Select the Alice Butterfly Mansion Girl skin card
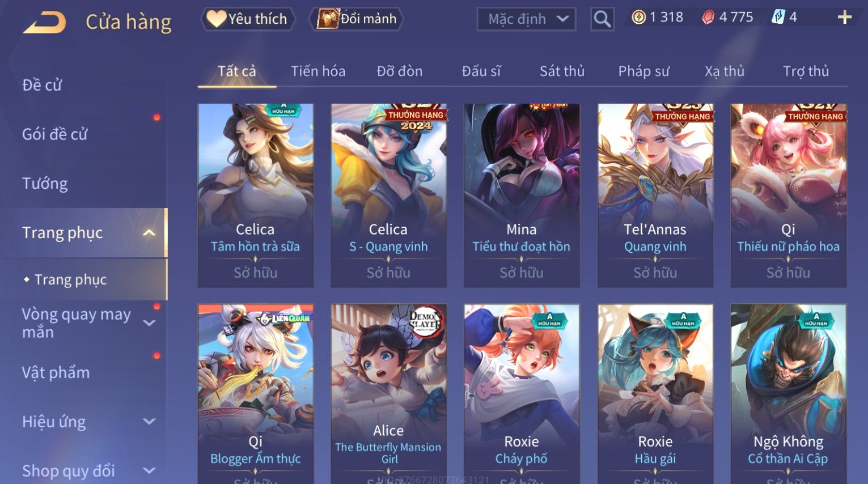The image size is (868, 484). (x=388, y=394)
